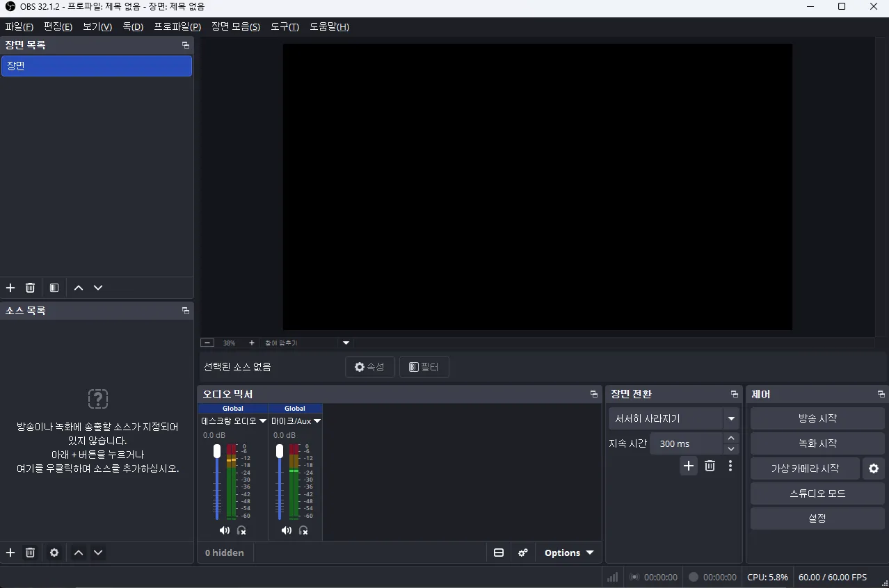
Task: Click 60.00 / 60.00 FPS status text
Action: point(833,577)
